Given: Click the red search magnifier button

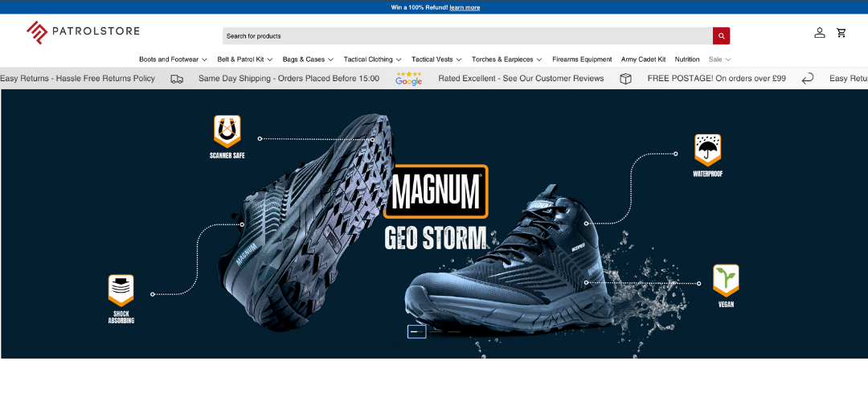Looking at the screenshot, I should 721,36.
